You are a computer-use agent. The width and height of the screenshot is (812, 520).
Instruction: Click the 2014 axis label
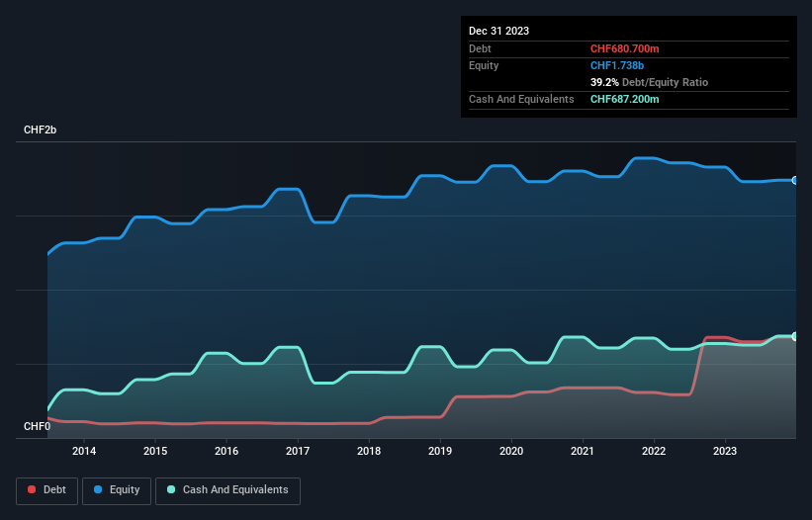(x=84, y=451)
